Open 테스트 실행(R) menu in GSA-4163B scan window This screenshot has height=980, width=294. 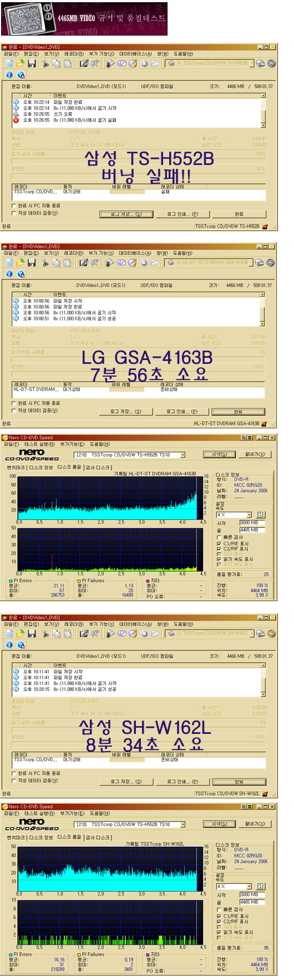(x=39, y=444)
